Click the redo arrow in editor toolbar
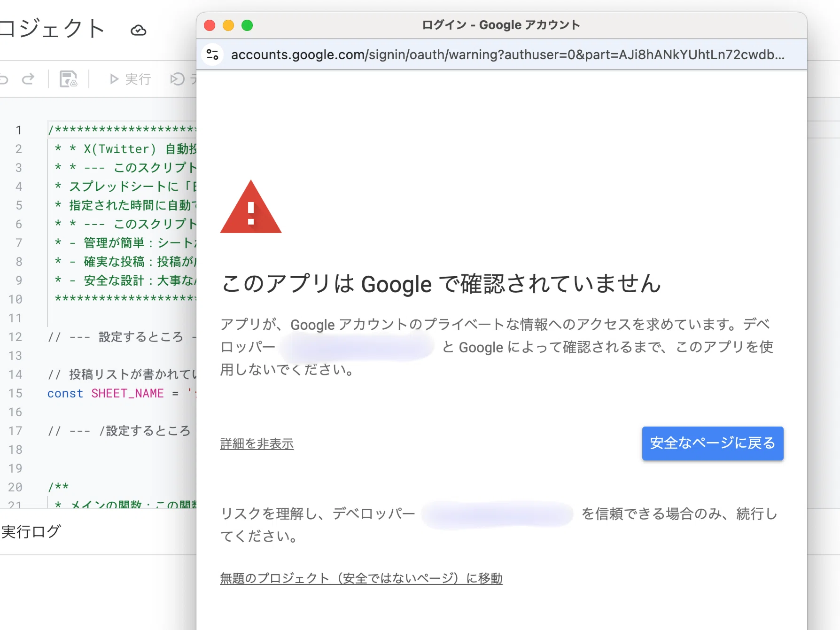840x630 pixels. (x=28, y=78)
